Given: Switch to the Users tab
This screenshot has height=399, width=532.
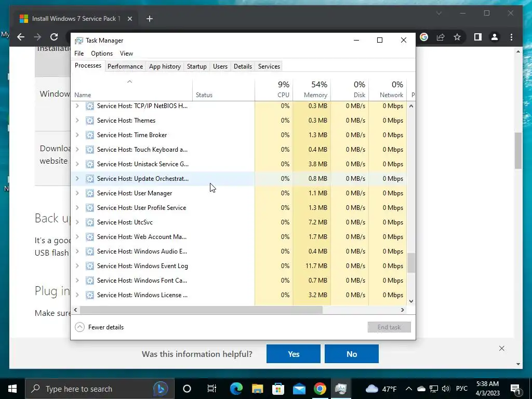Looking at the screenshot, I should [220, 66].
